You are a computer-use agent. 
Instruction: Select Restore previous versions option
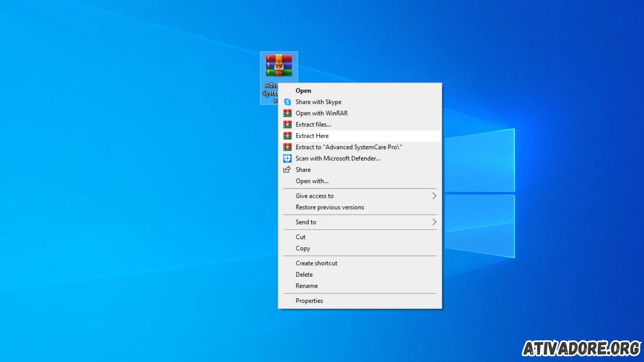pos(329,207)
